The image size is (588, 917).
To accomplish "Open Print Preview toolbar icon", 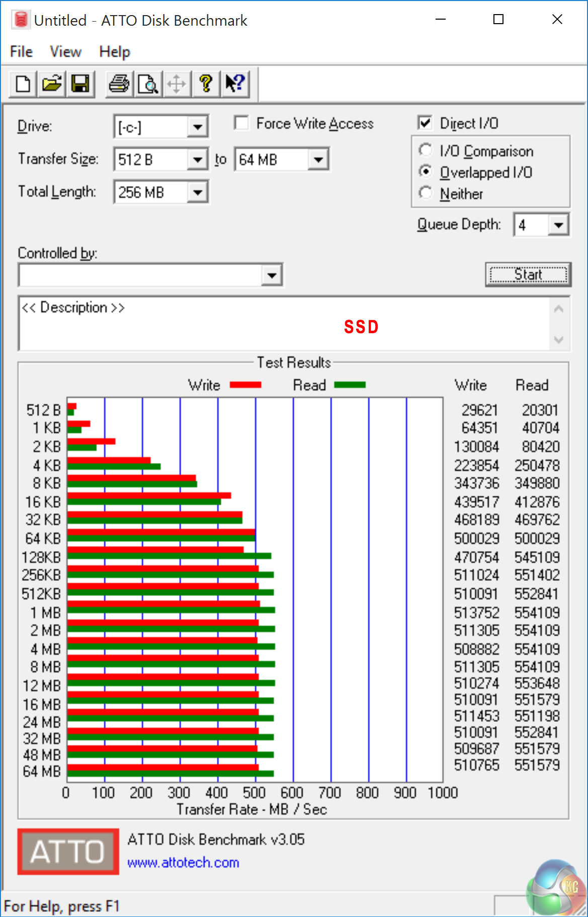I will point(148,84).
